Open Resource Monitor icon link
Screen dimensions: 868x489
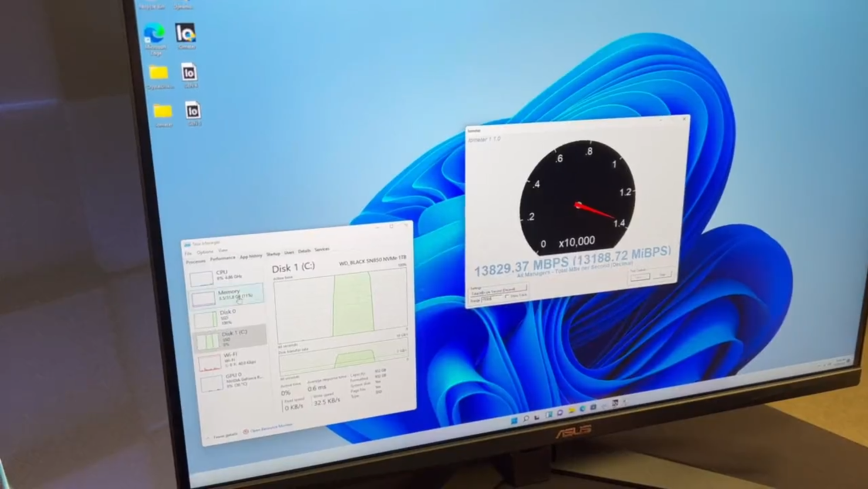[246, 431]
